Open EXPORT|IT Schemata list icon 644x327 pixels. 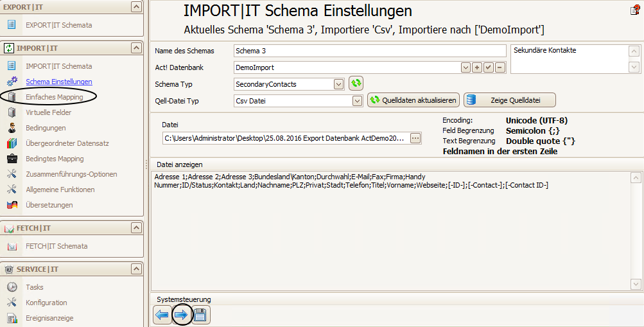point(12,24)
